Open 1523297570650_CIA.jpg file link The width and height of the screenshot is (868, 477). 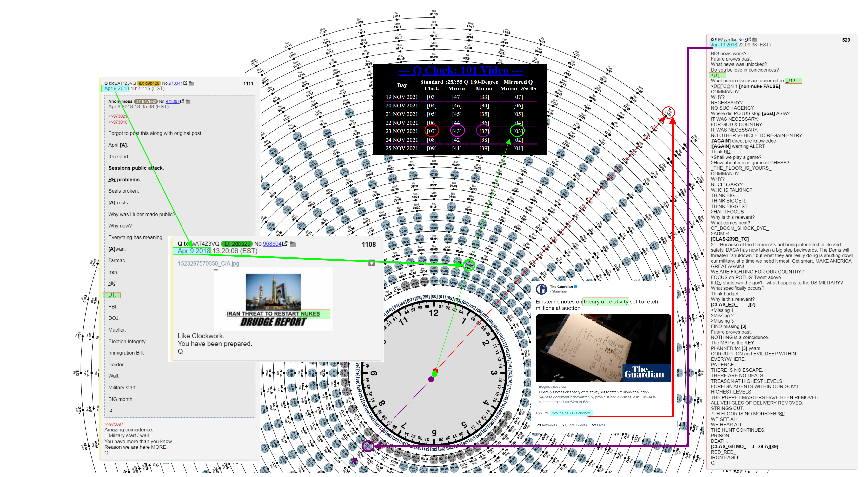point(209,263)
